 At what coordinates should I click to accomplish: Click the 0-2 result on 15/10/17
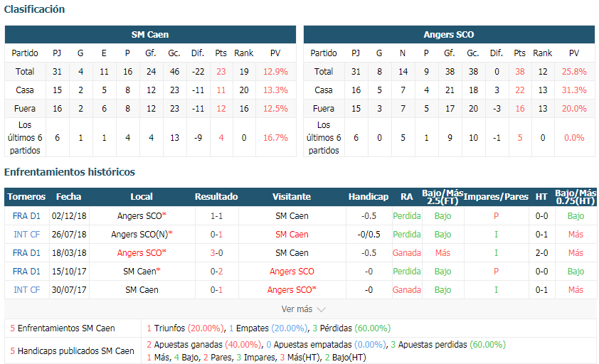click(216, 271)
